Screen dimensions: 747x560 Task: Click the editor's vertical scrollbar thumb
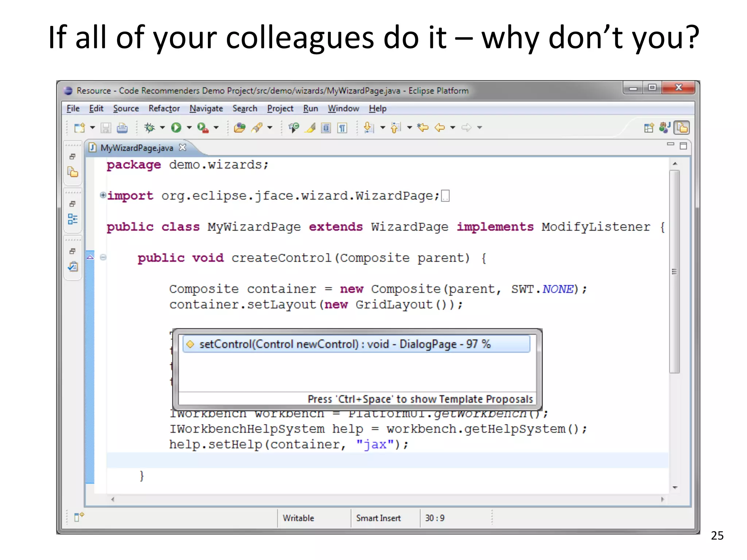click(675, 272)
